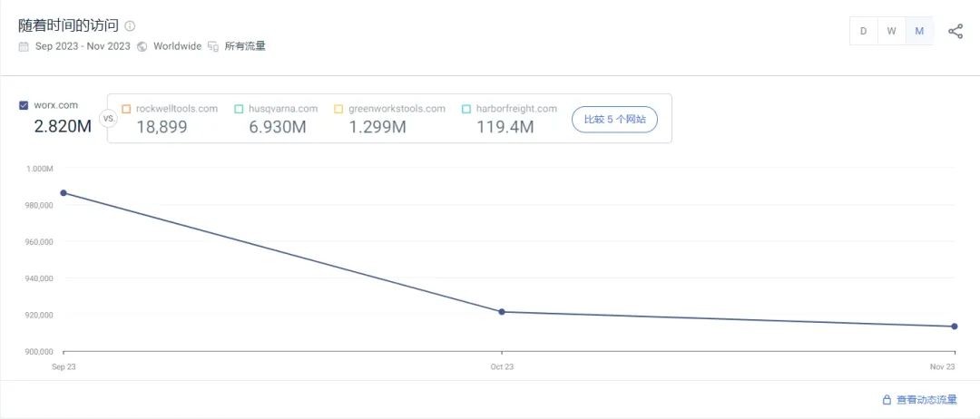Click the globe icon beside Worldwide

pyautogui.click(x=142, y=46)
